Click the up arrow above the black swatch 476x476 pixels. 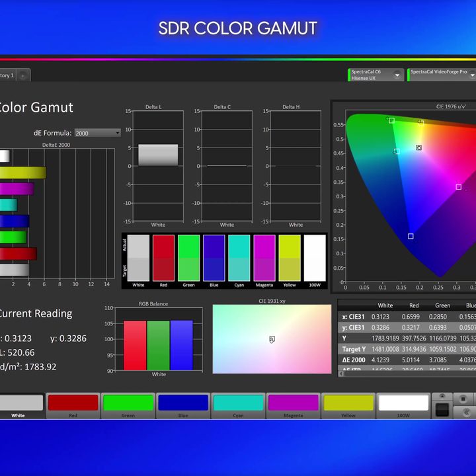(442, 396)
